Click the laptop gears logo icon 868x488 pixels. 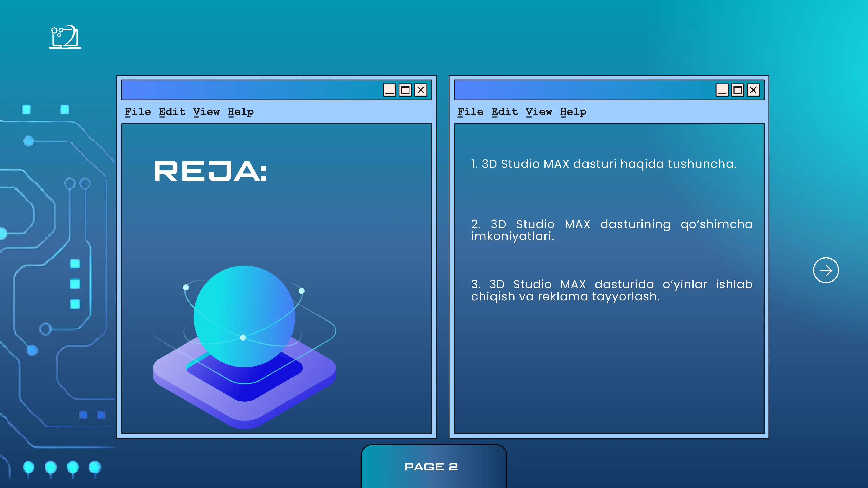[65, 37]
